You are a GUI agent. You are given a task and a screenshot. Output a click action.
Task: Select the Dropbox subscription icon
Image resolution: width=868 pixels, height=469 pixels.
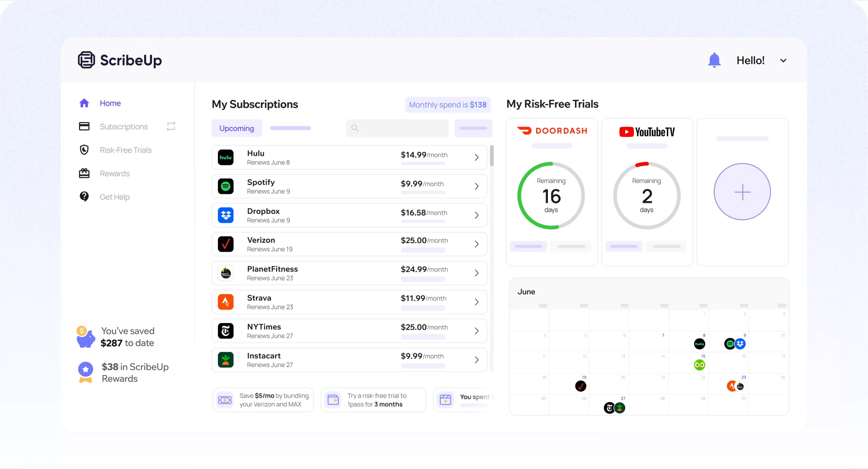[226, 215]
